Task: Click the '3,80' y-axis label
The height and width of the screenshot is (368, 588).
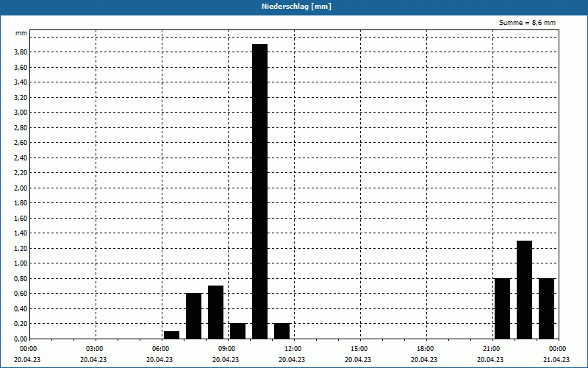Action: coord(21,52)
